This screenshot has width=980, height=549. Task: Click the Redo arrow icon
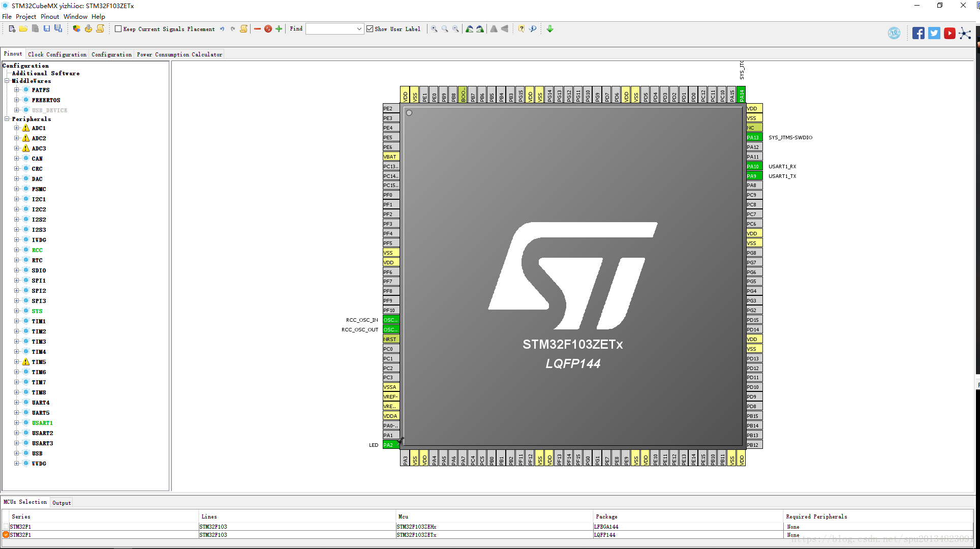[233, 29]
